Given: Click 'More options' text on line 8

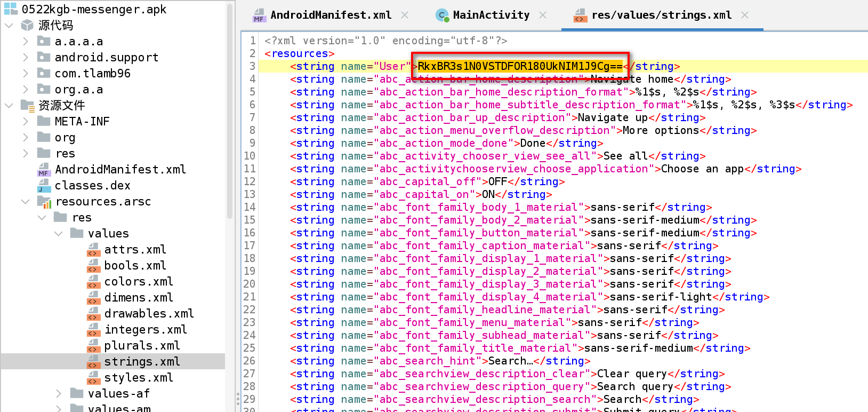Looking at the screenshot, I should click(x=661, y=130).
